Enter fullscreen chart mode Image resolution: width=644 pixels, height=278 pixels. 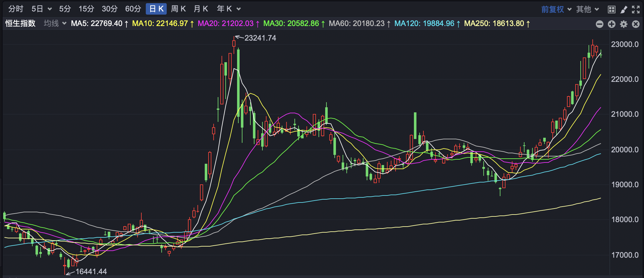(636, 9)
